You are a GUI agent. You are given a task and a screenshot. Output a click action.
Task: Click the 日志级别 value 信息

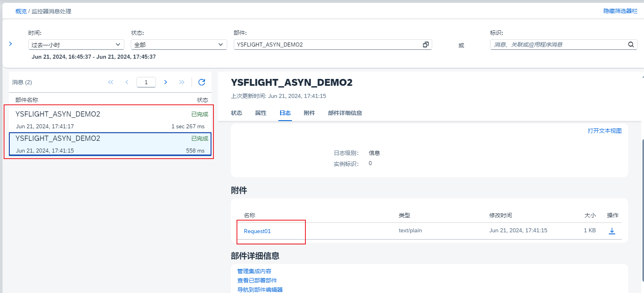click(374, 153)
